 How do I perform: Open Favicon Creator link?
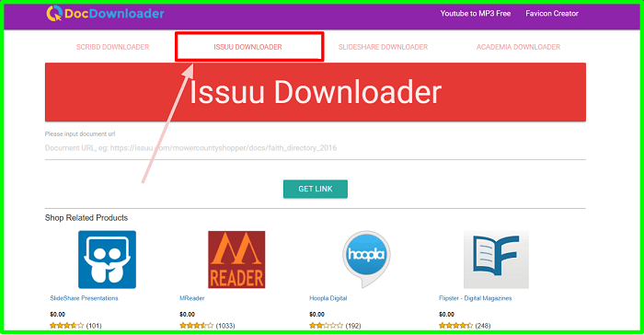[552, 14]
